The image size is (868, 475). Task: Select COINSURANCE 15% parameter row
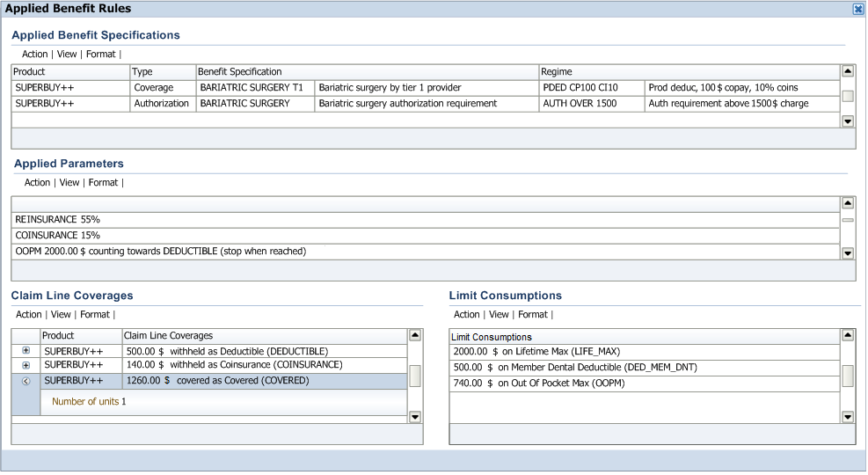coord(426,235)
